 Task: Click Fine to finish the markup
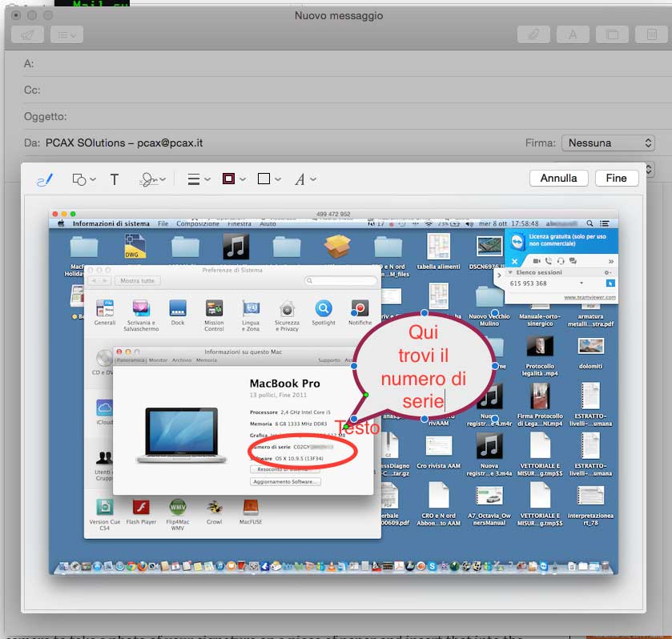616,178
